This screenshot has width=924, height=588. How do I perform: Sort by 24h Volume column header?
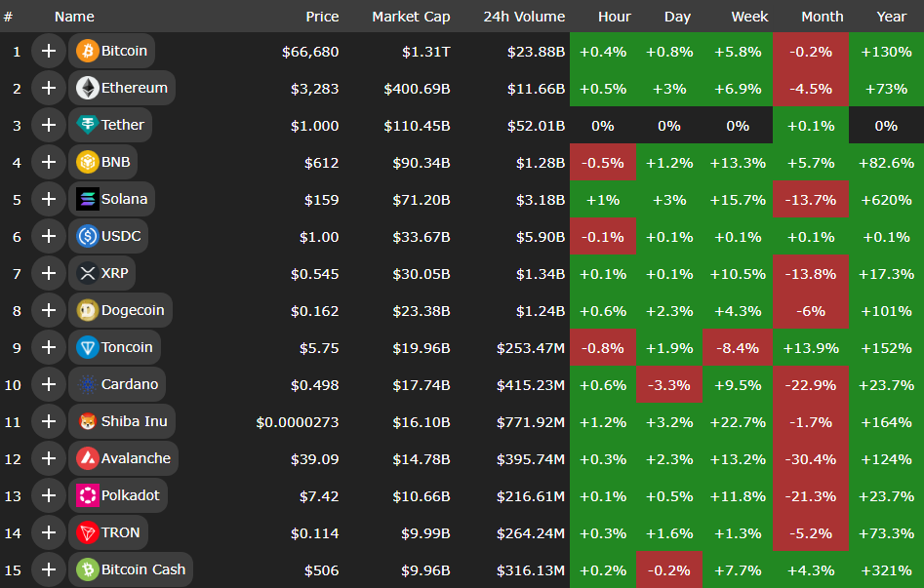(523, 17)
